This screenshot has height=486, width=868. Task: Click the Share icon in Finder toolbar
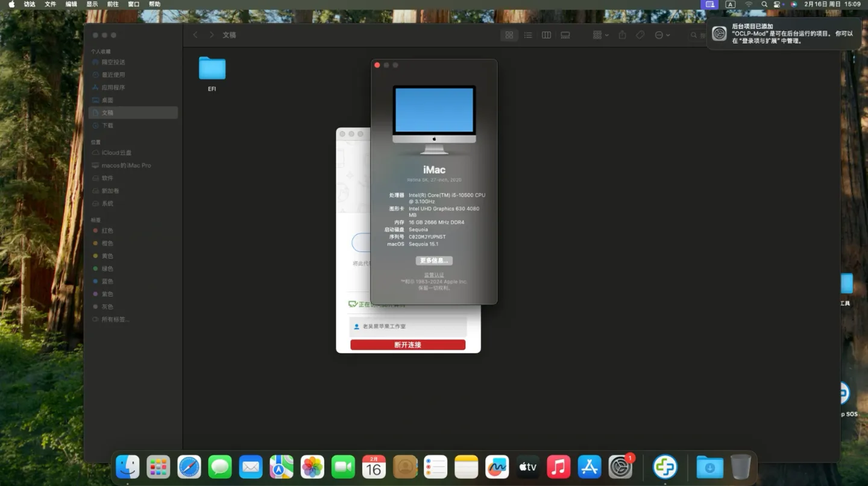(x=622, y=36)
